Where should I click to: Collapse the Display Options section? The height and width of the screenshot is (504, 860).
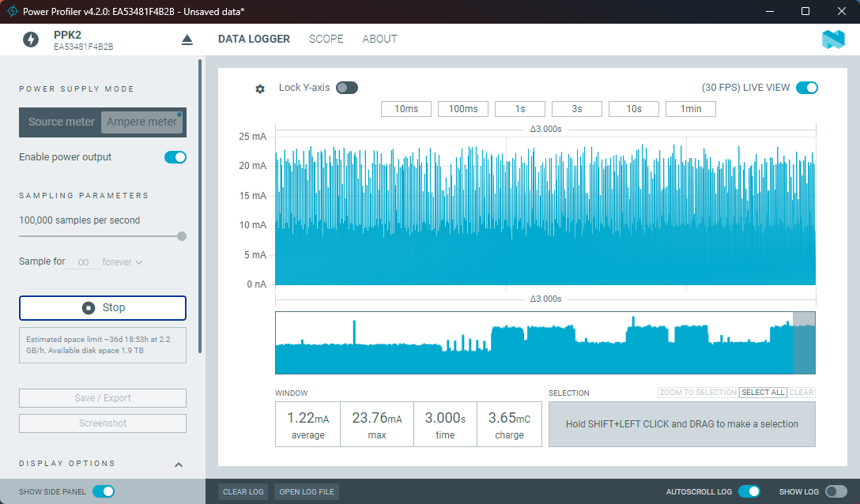[x=179, y=465]
